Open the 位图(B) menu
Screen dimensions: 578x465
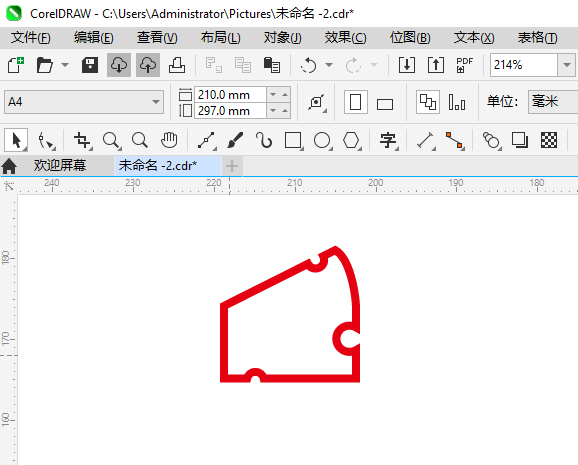(410, 38)
